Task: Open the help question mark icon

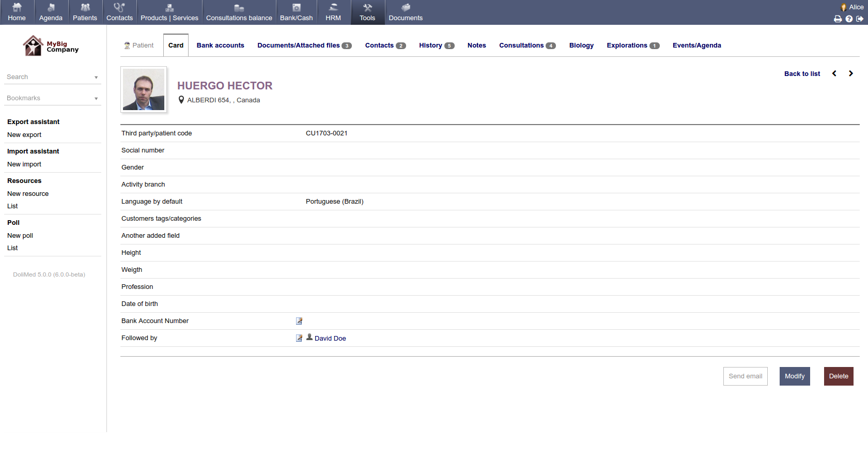Action: (849, 19)
